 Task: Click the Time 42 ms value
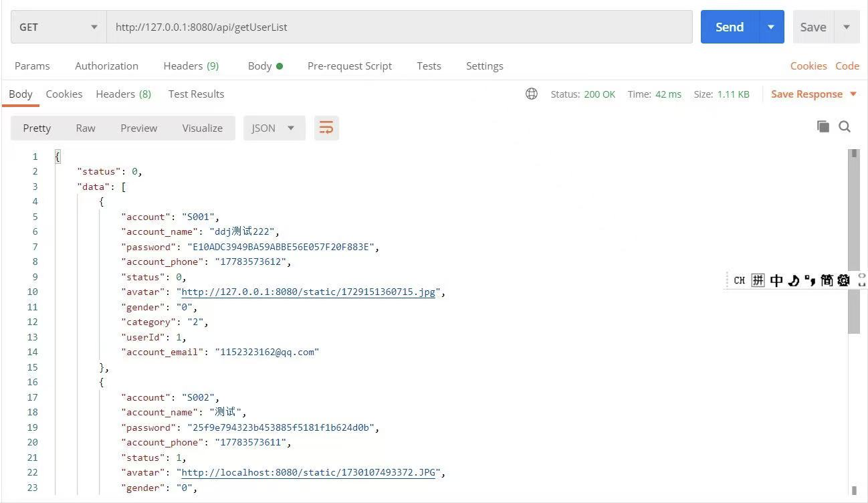click(668, 94)
